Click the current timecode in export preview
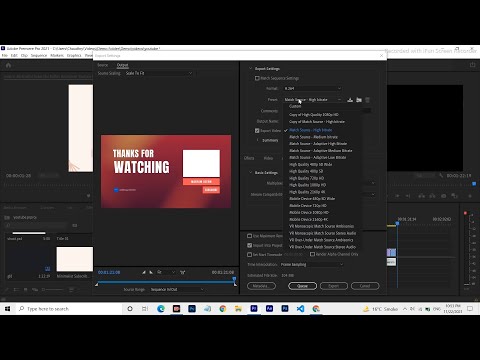This screenshot has height=360, width=480. (109, 272)
